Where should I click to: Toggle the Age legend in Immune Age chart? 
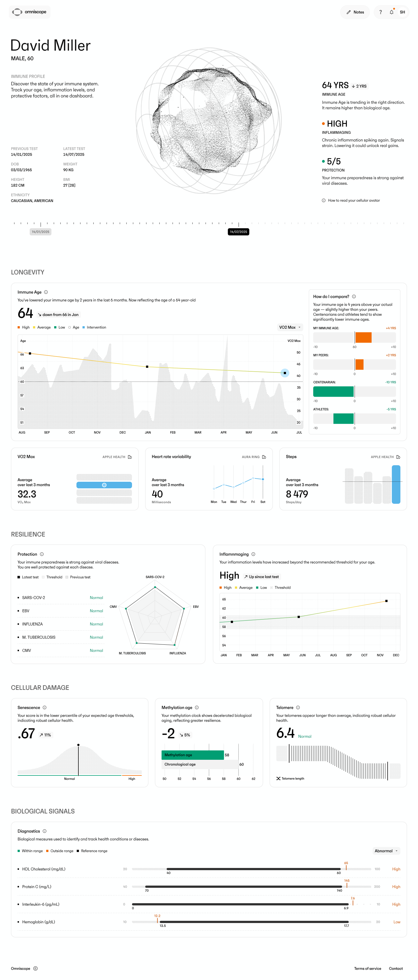point(74,327)
